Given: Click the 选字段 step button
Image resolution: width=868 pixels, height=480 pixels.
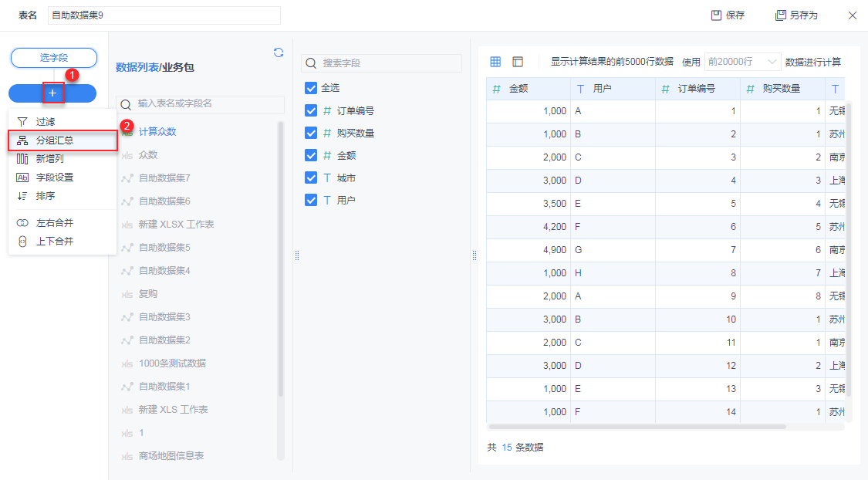Looking at the screenshot, I should (x=54, y=58).
